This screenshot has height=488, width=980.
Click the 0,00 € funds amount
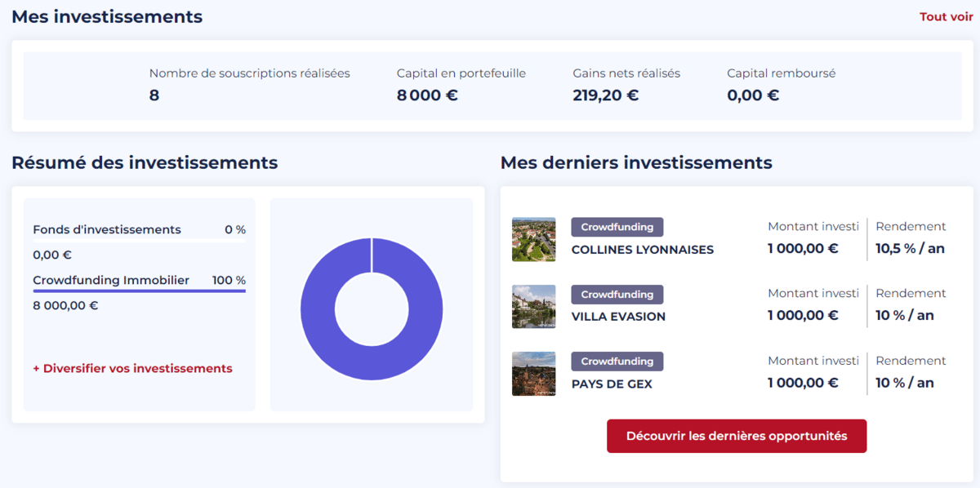52,255
